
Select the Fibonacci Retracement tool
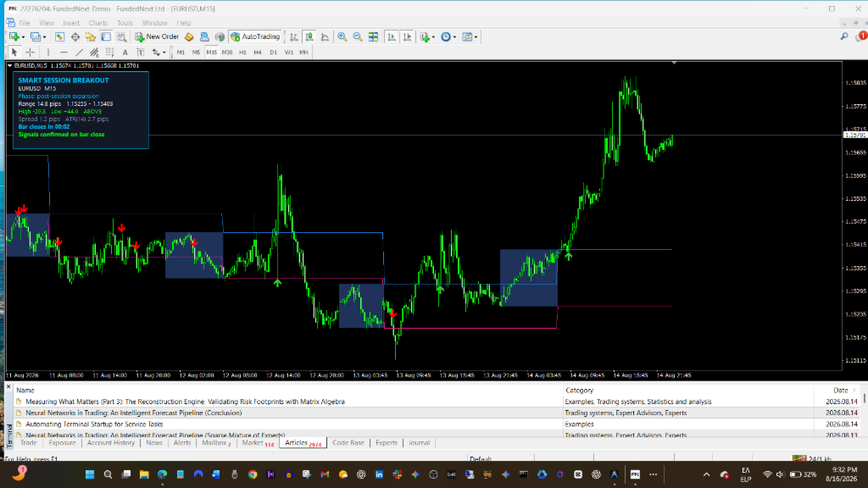point(109,52)
